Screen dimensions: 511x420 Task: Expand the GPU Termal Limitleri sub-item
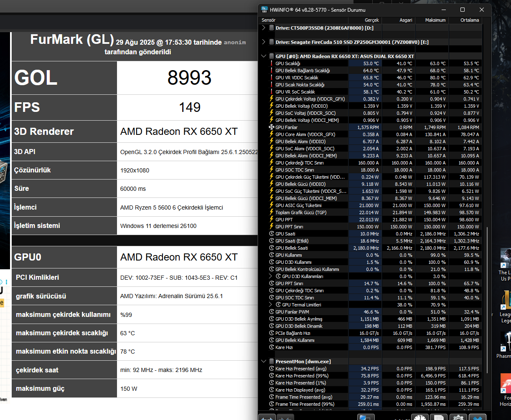pyautogui.click(x=270, y=305)
